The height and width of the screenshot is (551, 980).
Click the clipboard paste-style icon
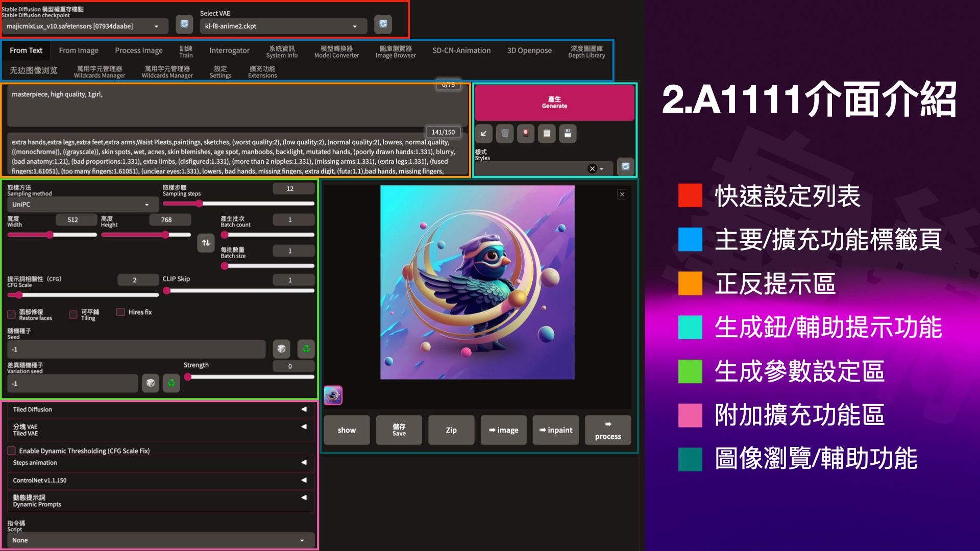(547, 134)
